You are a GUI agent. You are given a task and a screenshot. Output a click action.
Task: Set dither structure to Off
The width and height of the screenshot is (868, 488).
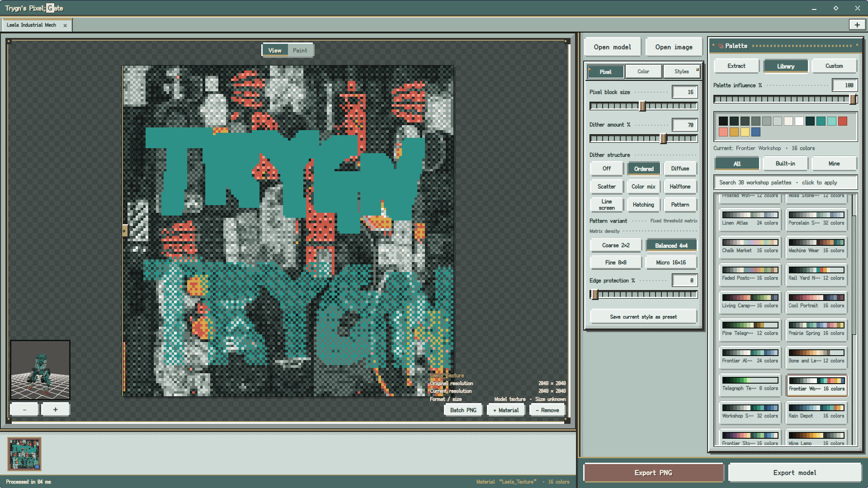pos(607,169)
